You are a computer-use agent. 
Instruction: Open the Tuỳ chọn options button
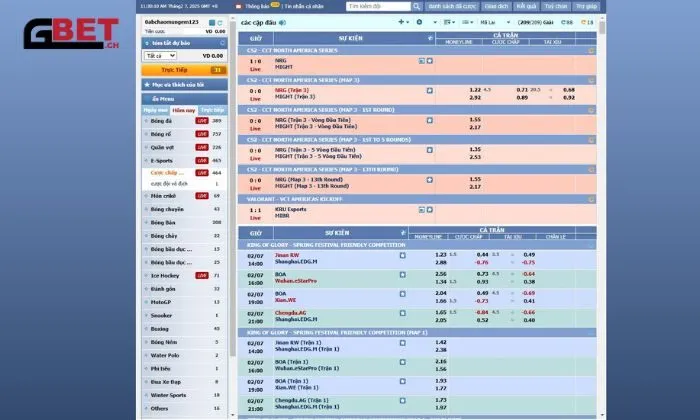click(x=555, y=6)
